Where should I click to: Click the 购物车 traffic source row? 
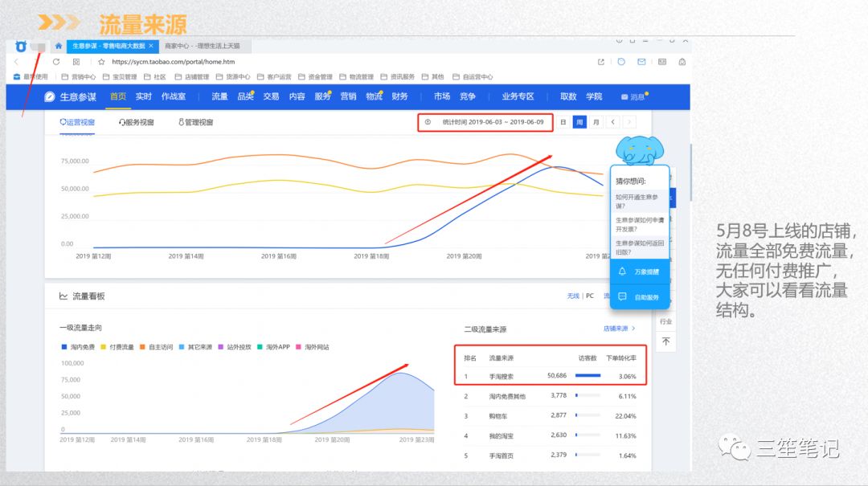pos(551,415)
